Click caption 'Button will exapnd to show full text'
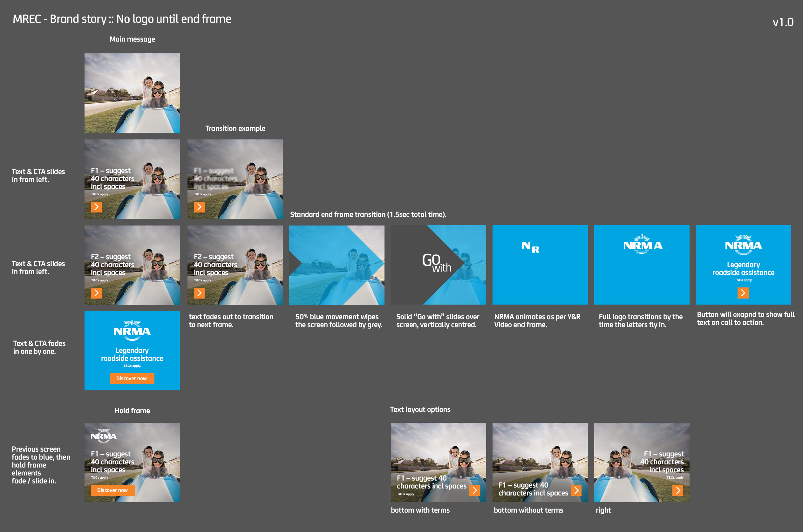The height and width of the screenshot is (532, 803). (x=745, y=319)
